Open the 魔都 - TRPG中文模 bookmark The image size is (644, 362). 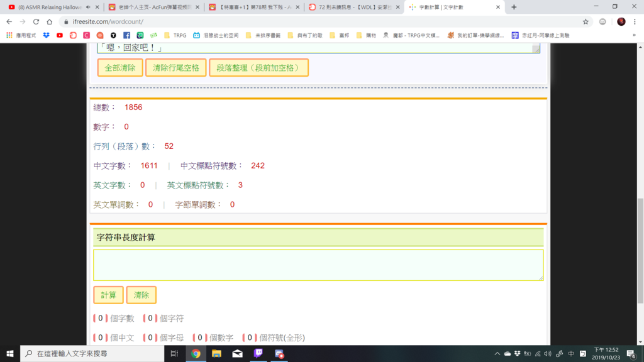point(411,35)
